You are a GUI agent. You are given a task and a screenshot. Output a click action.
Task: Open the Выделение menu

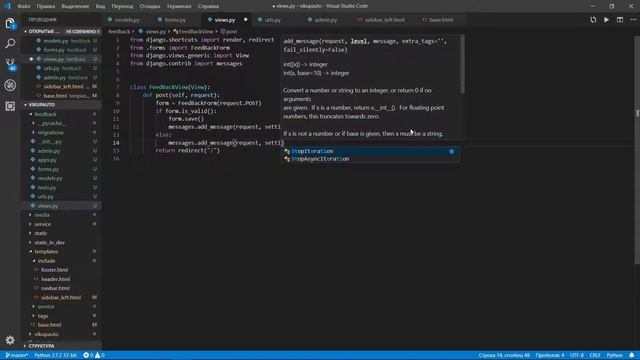[x=75, y=6]
